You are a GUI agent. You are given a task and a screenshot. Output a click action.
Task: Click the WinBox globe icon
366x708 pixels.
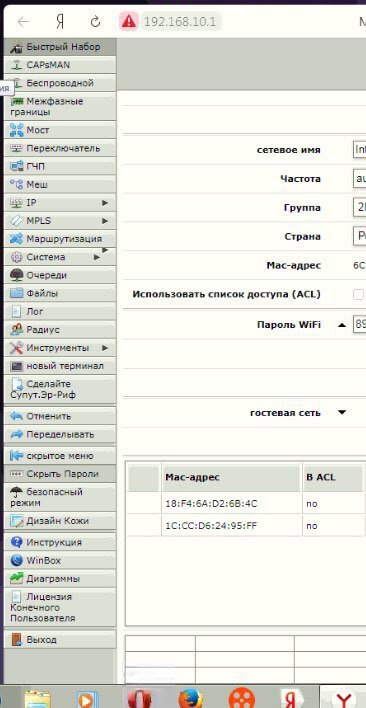(x=16, y=560)
